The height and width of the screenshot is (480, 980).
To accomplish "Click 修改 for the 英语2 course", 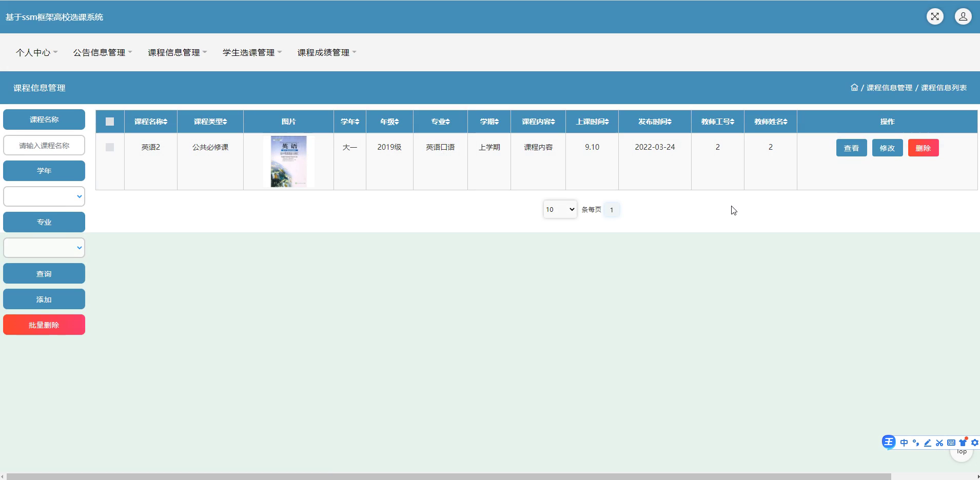I will click(x=888, y=148).
